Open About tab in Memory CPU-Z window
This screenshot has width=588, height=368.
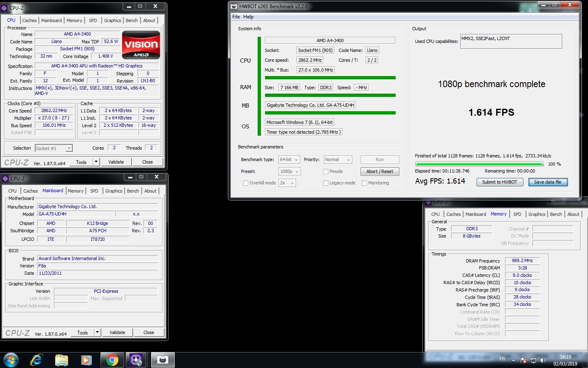pos(573,214)
